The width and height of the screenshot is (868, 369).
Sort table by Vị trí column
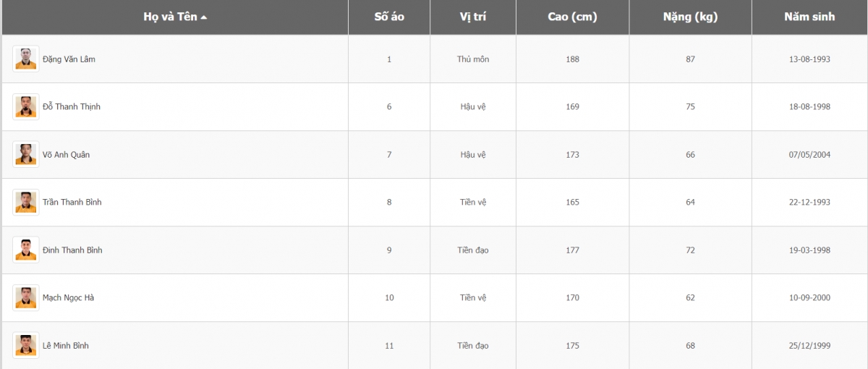pyautogui.click(x=472, y=17)
